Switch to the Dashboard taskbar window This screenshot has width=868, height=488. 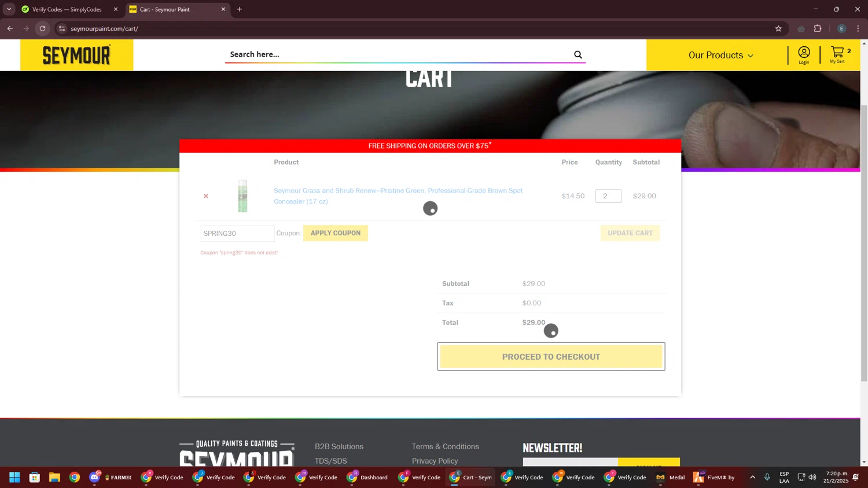click(368, 477)
